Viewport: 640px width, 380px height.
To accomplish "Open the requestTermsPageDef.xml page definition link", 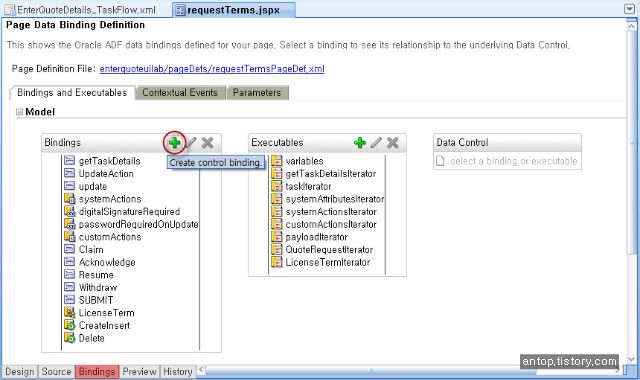I will coord(212,69).
